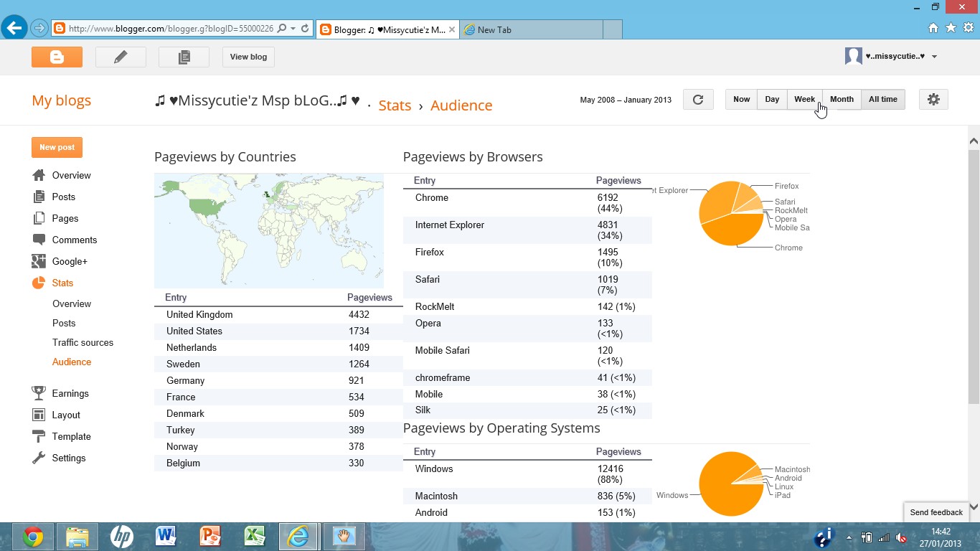Open Traffic sources in sidebar
The image size is (980, 551).
(83, 342)
